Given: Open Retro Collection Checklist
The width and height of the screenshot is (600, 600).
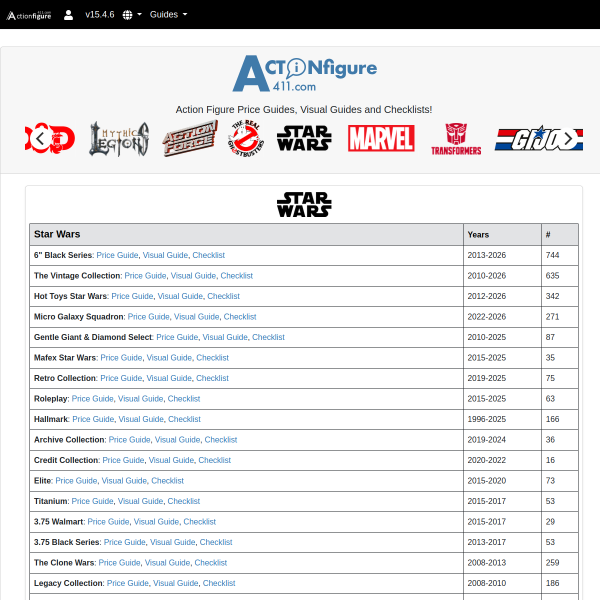Looking at the screenshot, I should point(212,378).
